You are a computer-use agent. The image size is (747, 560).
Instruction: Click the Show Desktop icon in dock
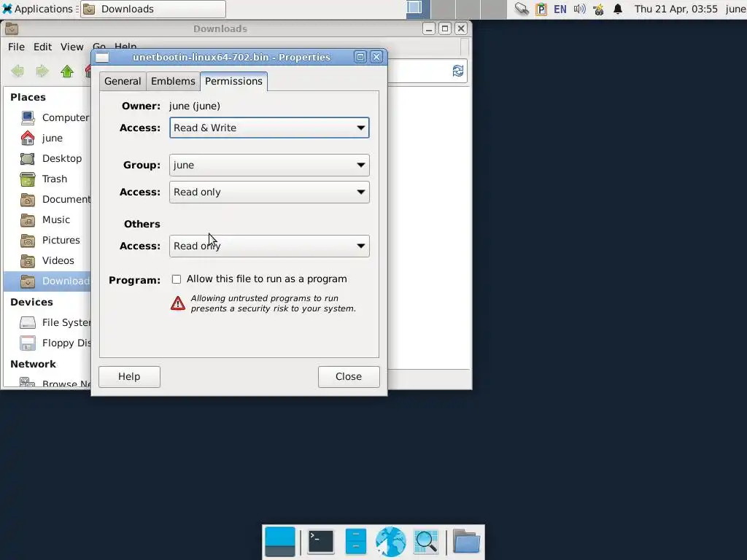point(280,542)
